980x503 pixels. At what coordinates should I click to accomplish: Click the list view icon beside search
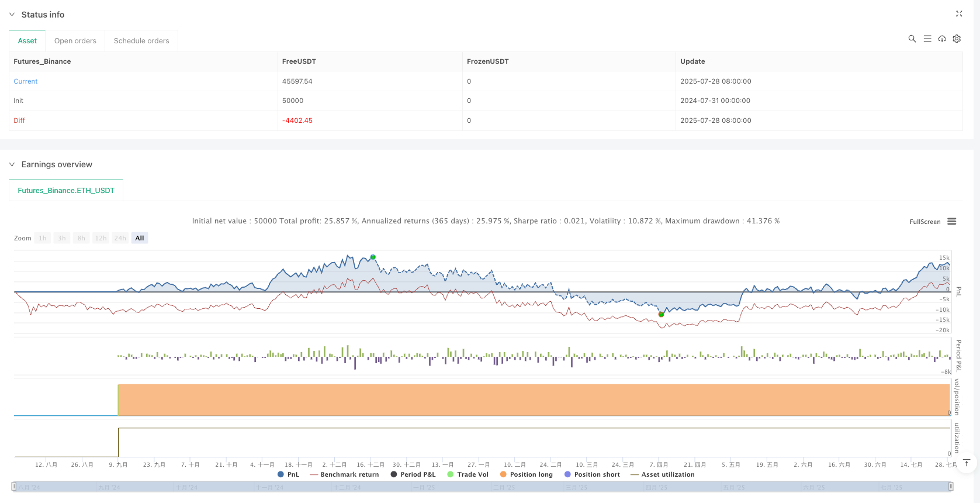coord(927,39)
